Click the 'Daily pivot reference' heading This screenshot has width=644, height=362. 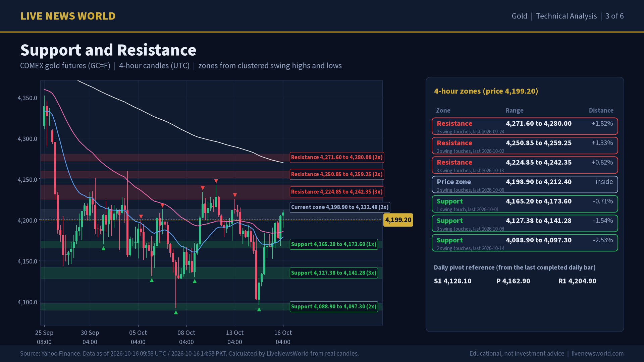515,267
